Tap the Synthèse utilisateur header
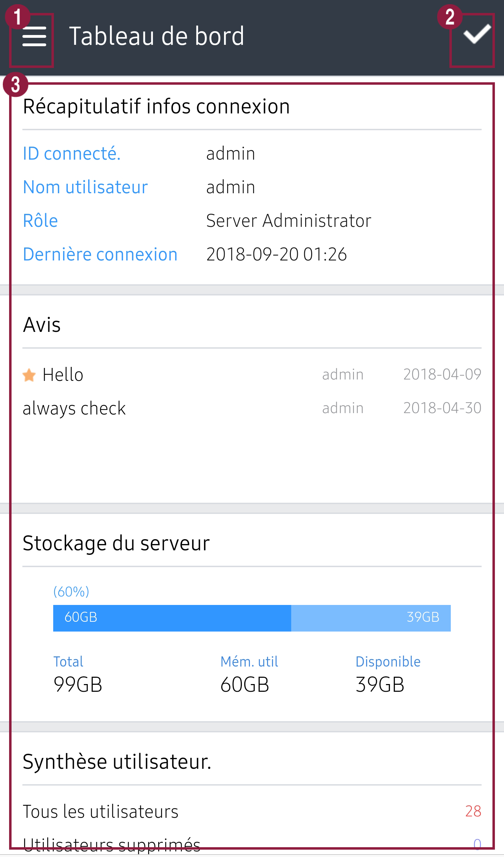504x857 pixels. click(x=117, y=762)
